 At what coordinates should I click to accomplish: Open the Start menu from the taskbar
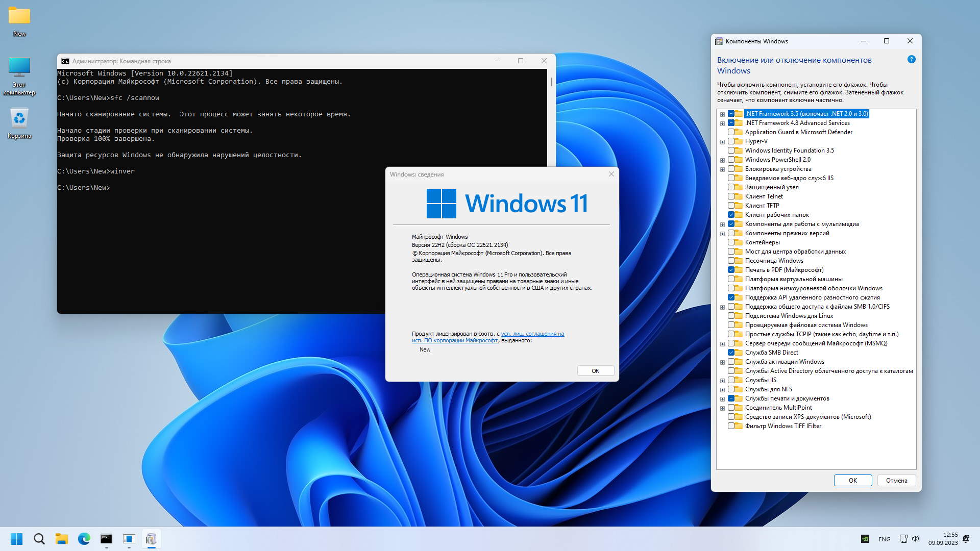click(16, 539)
